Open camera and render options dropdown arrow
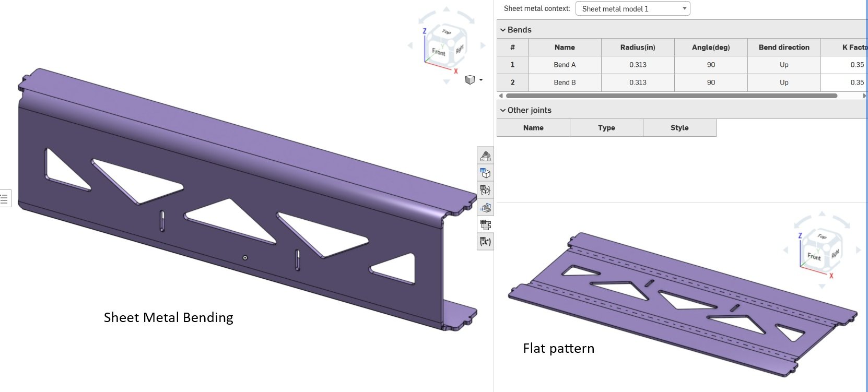The width and height of the screenshot is (868, 392). (x=481, y=80)
